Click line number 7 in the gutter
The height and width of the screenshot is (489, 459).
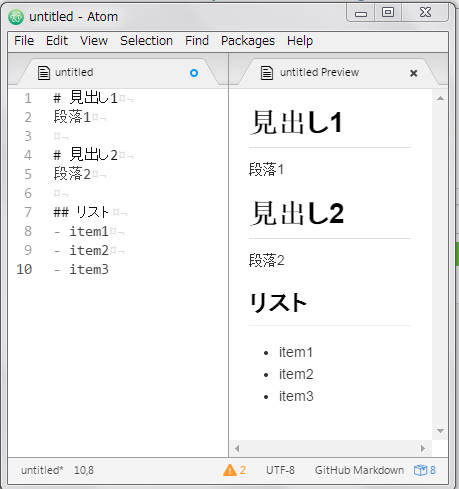[28, 212]
